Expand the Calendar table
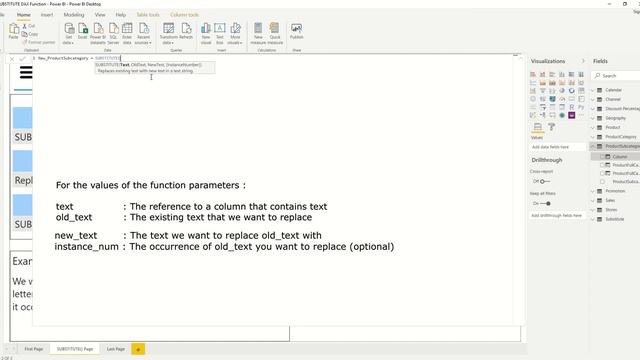The image size is (640, 360). click(x=593, y=90)
